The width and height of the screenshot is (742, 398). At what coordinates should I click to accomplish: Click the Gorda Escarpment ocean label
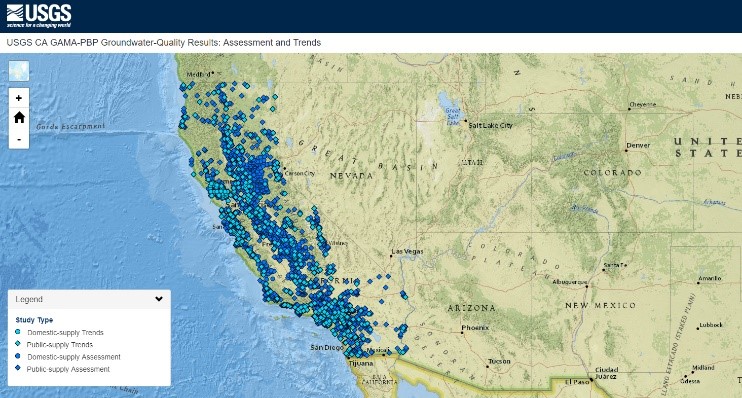tap(71, 126)
